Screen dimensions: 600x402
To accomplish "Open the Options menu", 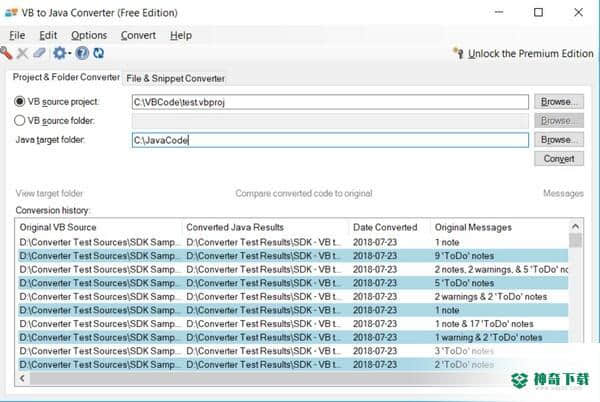I will pyautogui.click(x=89, y=35).
